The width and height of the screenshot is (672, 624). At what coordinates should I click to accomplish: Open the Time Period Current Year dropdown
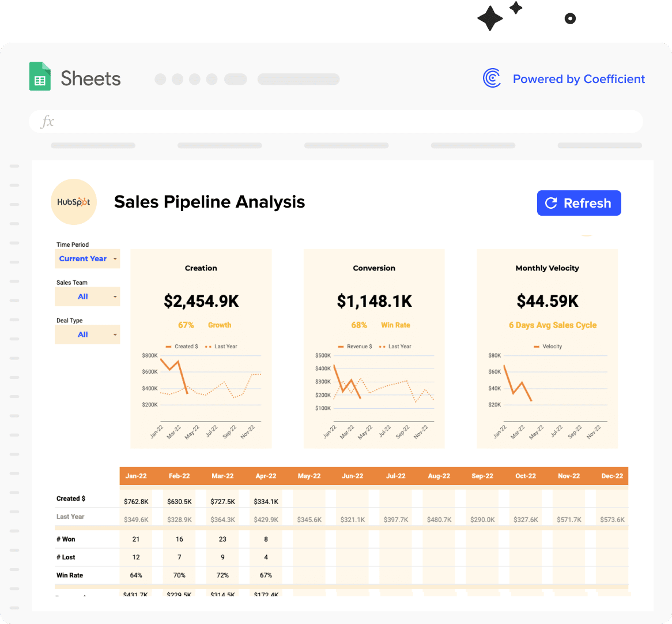pyautogui.click(x=88, y=258)
